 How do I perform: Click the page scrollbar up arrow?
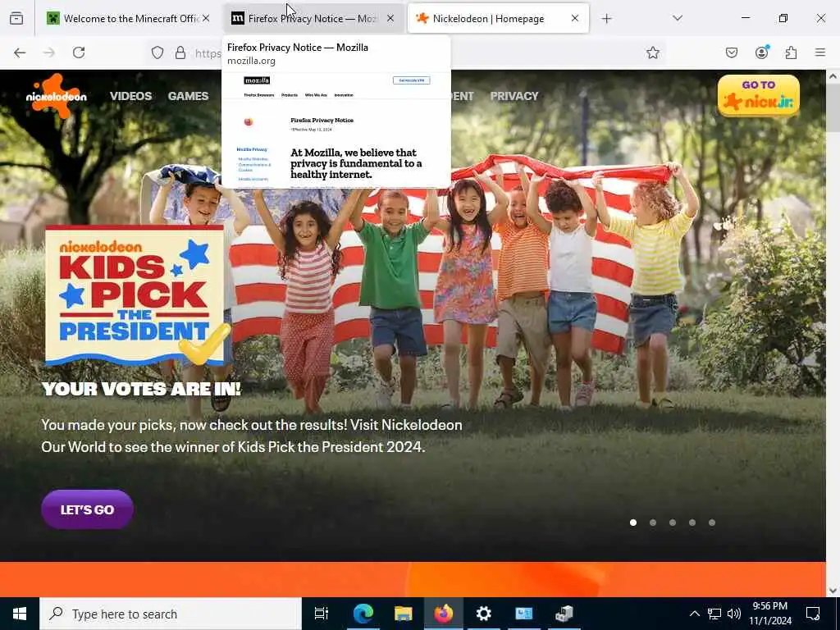pyautogui.click(x=833, y=76)
